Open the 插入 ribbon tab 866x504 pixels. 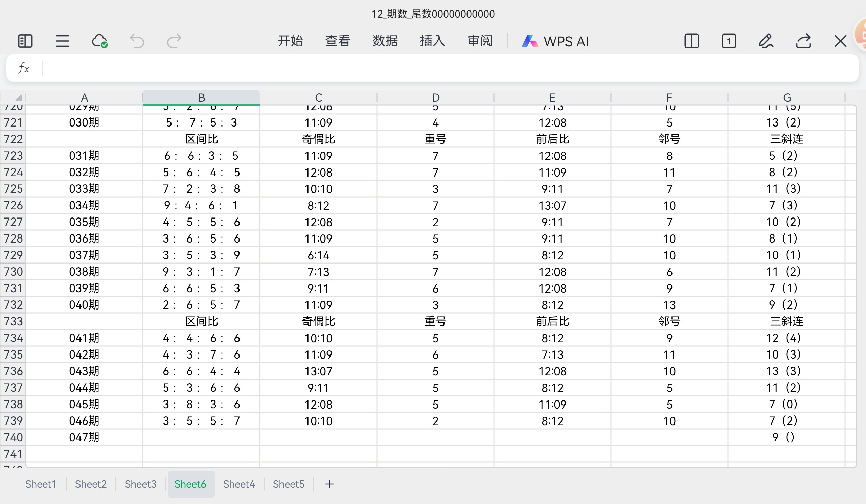click(432, 41)
